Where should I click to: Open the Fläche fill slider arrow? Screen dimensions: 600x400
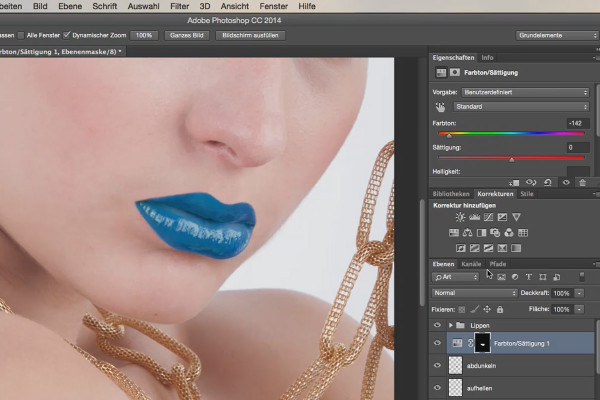coord(579,309)
